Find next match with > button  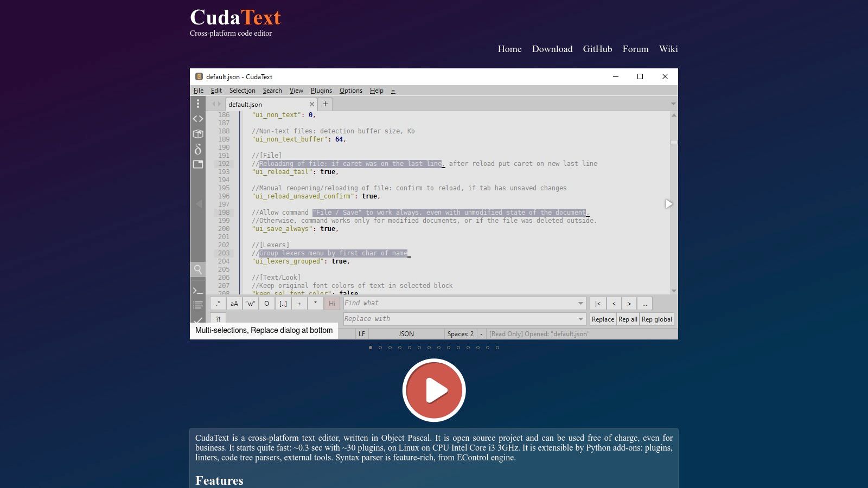point(629,304)
